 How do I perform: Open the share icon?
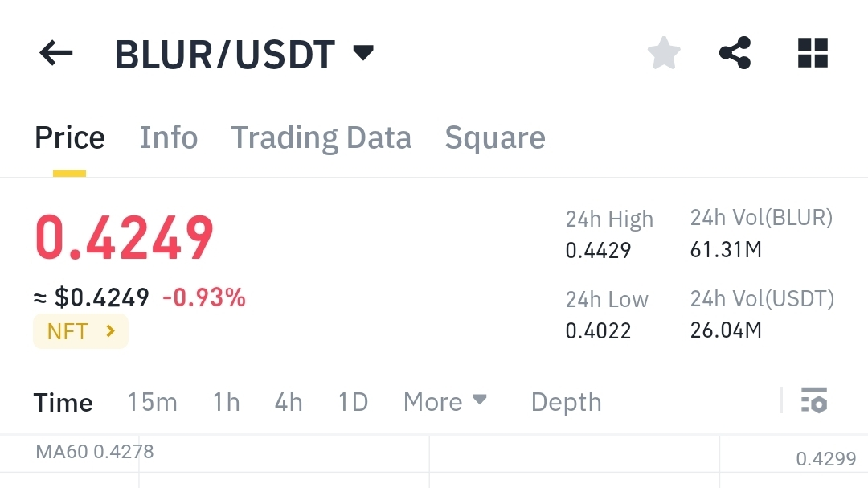tap(735, 53)
